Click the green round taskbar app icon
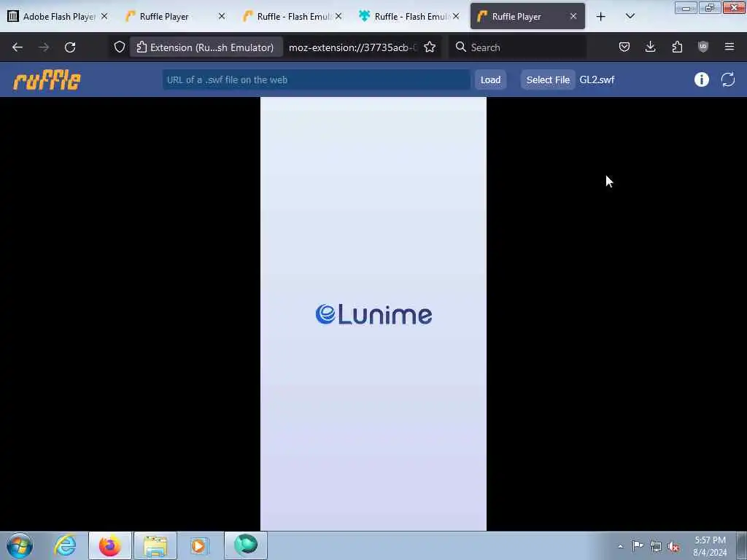This screenshot has height=560, width=747. coord(246,545)
